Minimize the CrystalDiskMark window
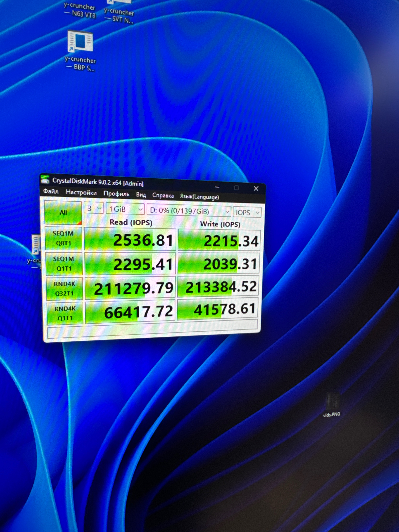Screen dimensions: 399x532 click(x=217, y=187)
